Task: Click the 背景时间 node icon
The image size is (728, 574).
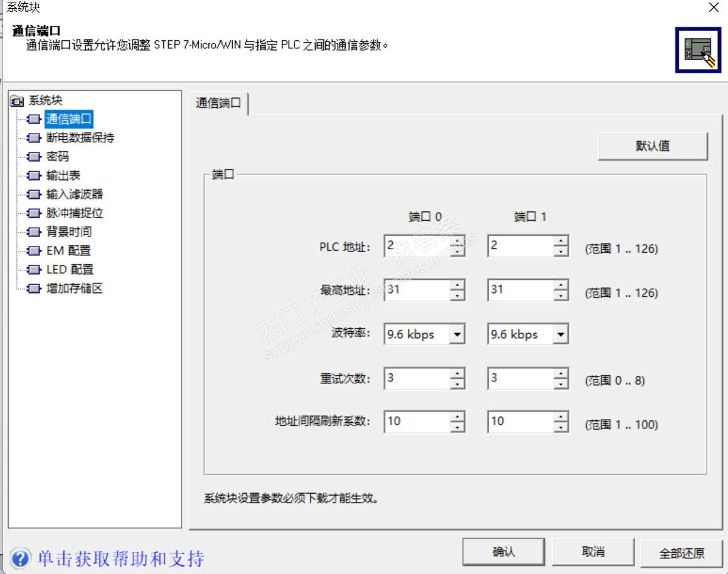Action: (34, 232)
